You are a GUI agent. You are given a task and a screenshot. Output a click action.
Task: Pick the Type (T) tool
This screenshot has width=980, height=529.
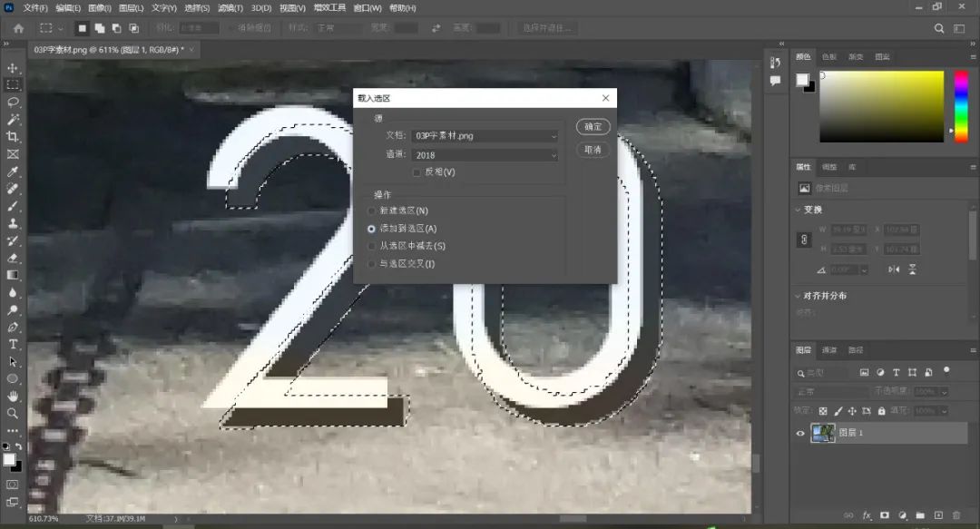(x=13, y=344)
